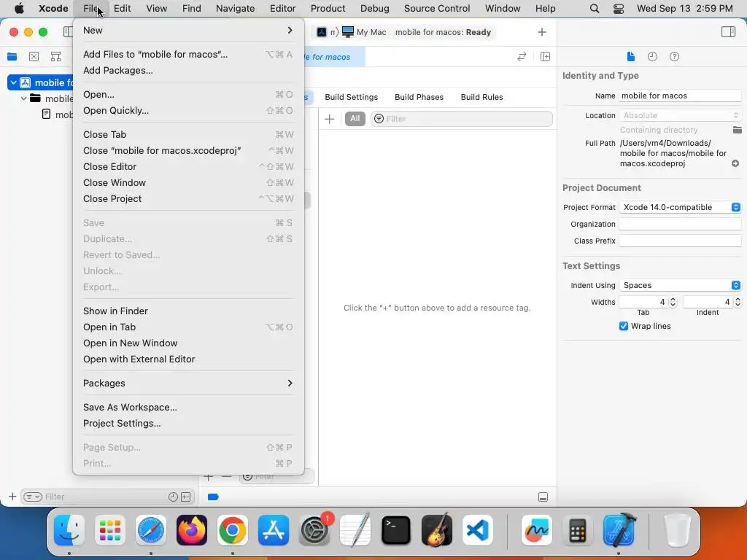Show the History inspector clock icon
747x560 pixels.
pos(652,57)
